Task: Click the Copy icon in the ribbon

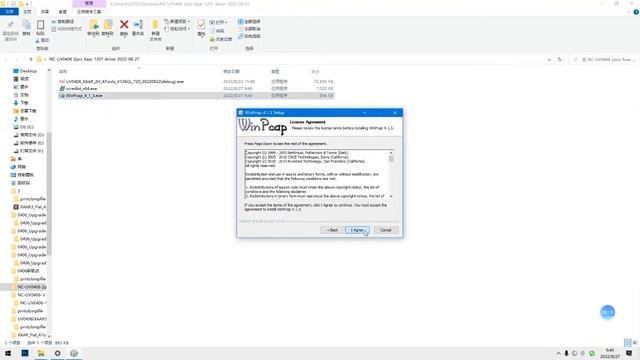Action: tap(27, 25)
